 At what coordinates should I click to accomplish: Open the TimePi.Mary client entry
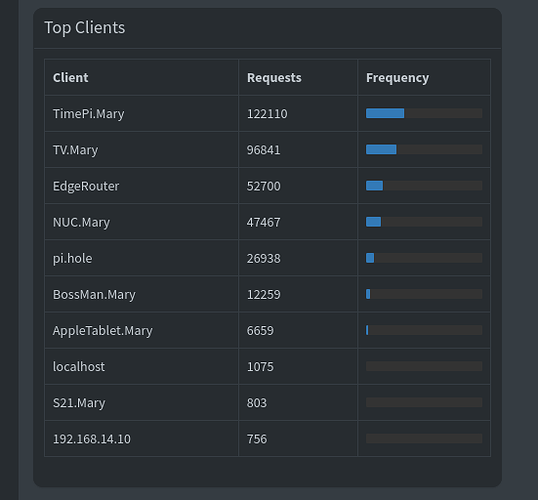pos(89,114)
